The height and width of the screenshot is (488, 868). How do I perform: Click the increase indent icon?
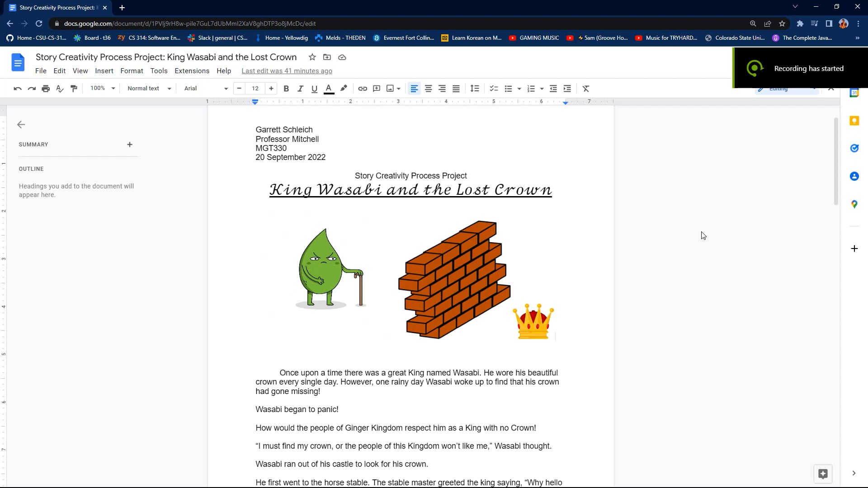(x=567, y=89)
